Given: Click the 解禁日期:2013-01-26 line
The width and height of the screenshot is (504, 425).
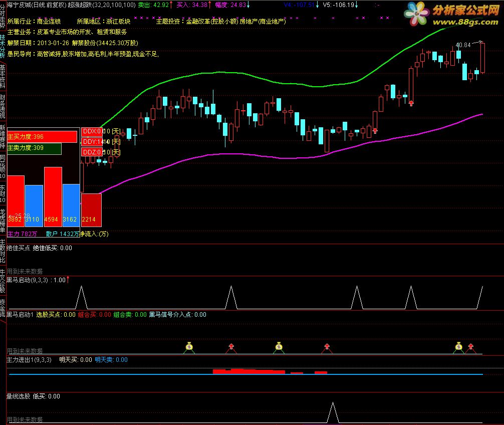Looking at the screenshot, I should [73, 43].
